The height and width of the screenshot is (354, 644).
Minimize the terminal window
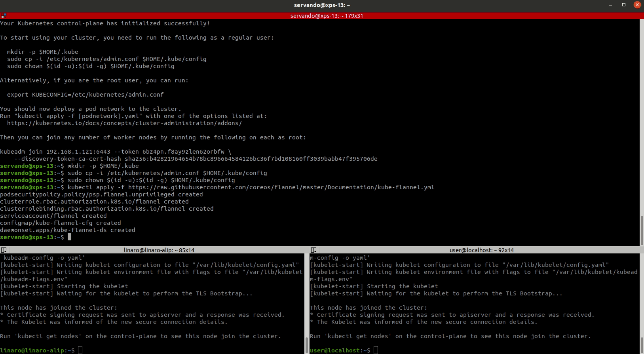tap(610, 5)
